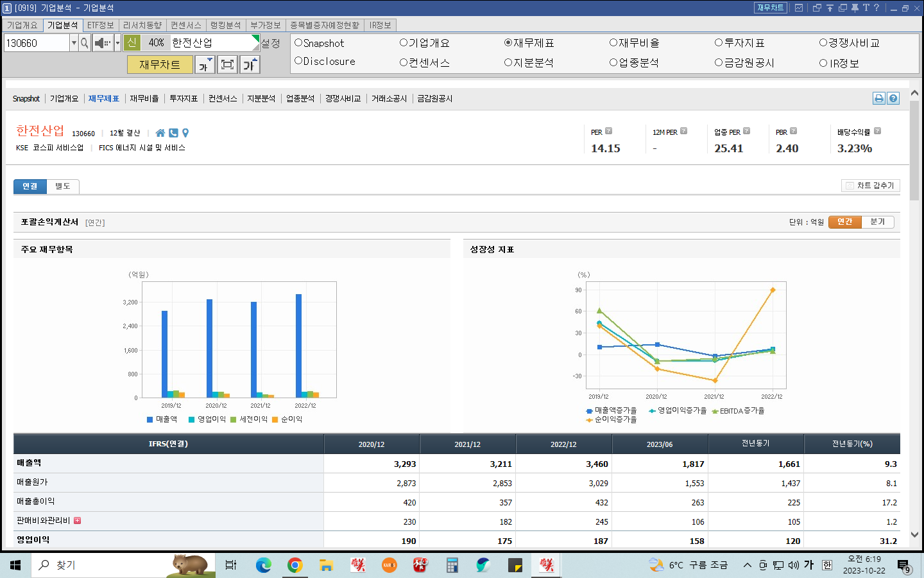
Task: Switch income statement to 분기 view
Action: pyautogui.click(x=877, y=222)
